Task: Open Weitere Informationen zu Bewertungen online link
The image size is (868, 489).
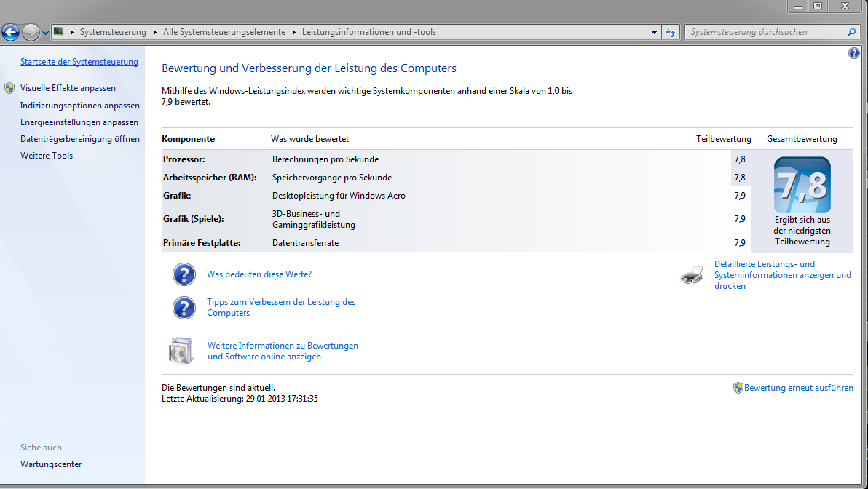Action: tap(283, 351)
